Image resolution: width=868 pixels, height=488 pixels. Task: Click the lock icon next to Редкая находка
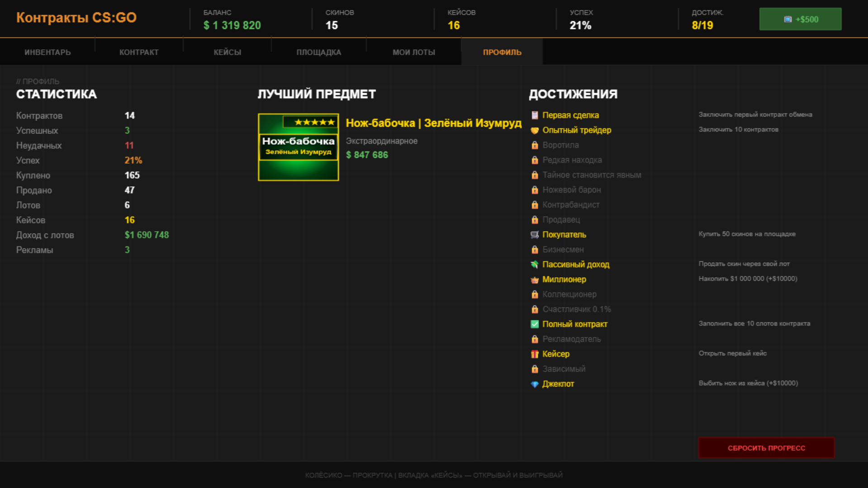pyautogui.click(x=535, y=160)
